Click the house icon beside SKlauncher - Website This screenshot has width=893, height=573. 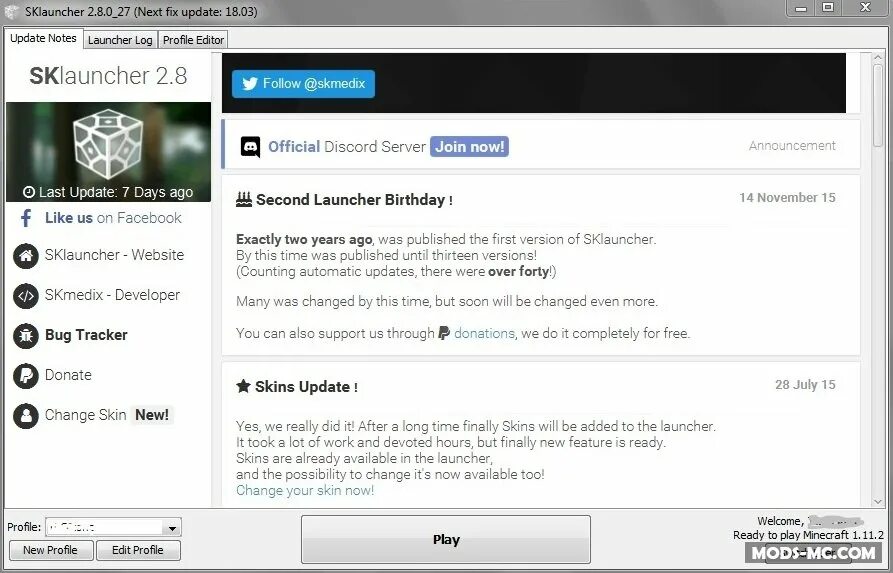[26, 256]
